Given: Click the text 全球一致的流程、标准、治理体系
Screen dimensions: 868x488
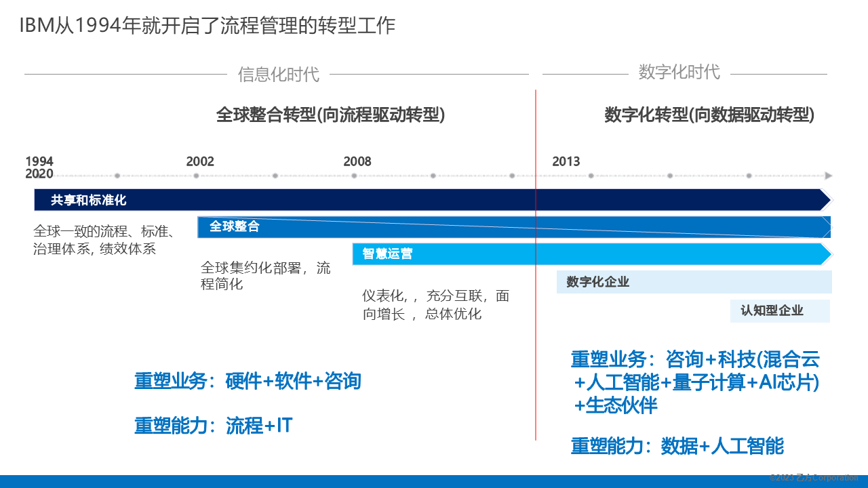Looking at the screenshot, I should point(104,240).
